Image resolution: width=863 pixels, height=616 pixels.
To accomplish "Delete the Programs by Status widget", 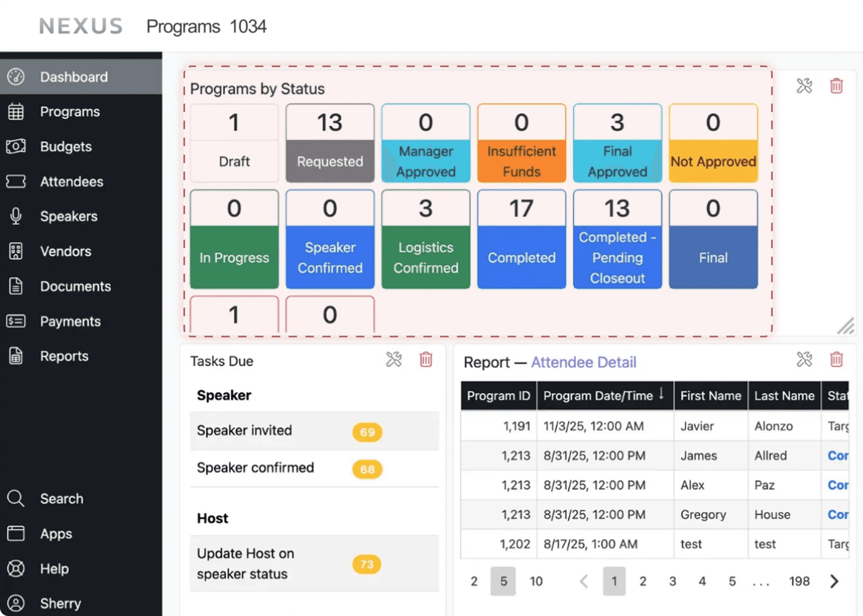I will (x=836, y=86).
